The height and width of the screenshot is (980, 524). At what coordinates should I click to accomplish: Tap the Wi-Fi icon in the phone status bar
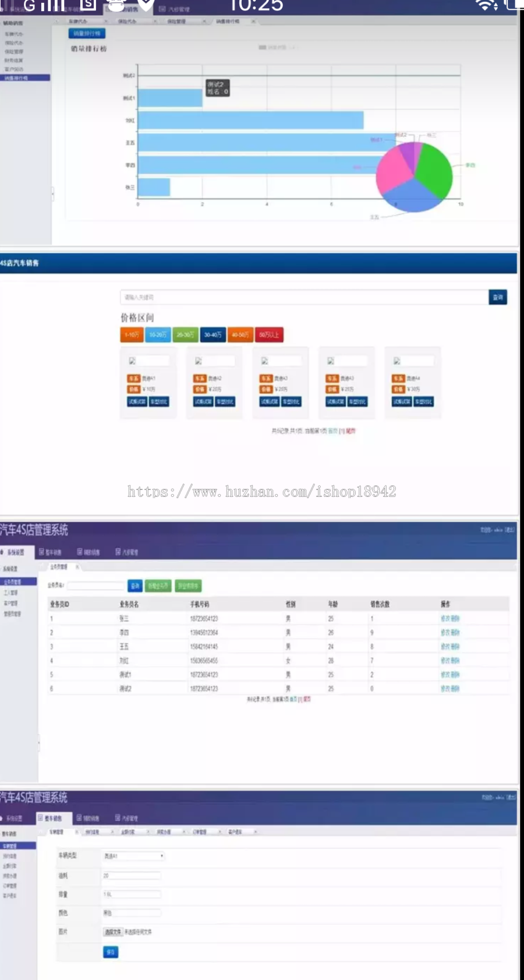(487, 5)
